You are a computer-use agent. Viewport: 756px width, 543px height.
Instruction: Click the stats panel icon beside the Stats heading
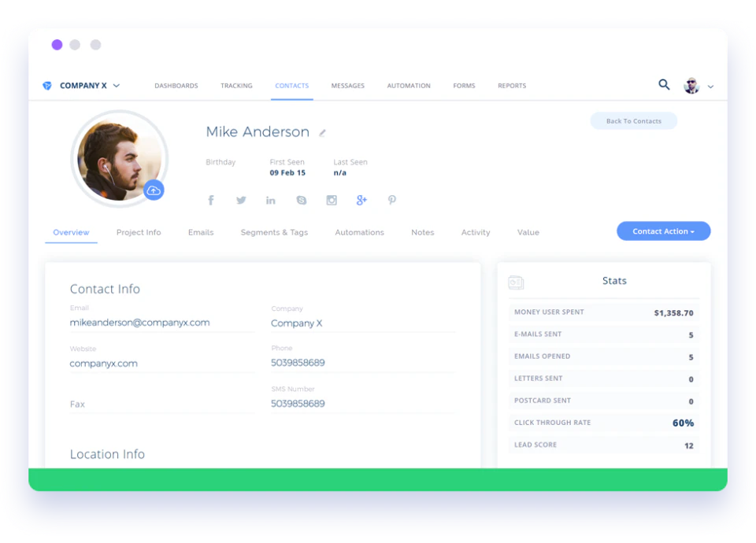coord(517,282)
